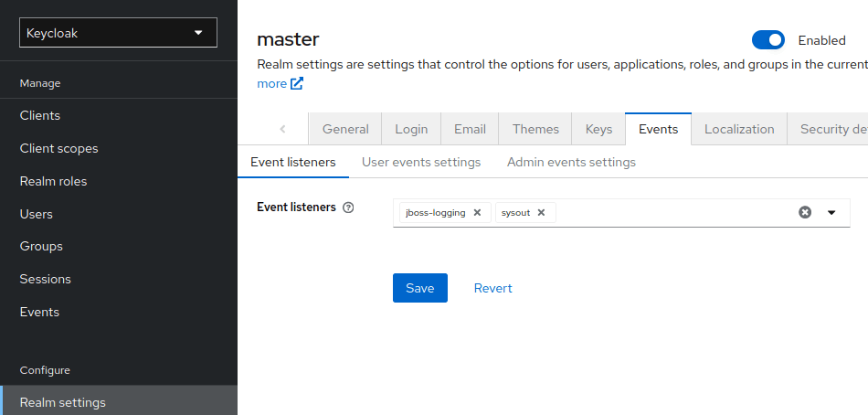868x415 pixels.
Task: Switch to the Themes tab
Action: 535,129
